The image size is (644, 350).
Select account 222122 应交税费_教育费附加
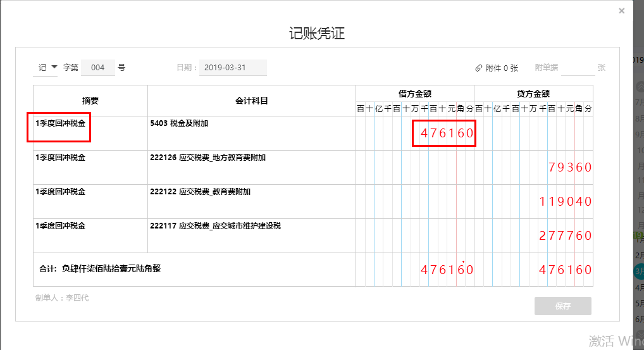[x=251, y=201]
